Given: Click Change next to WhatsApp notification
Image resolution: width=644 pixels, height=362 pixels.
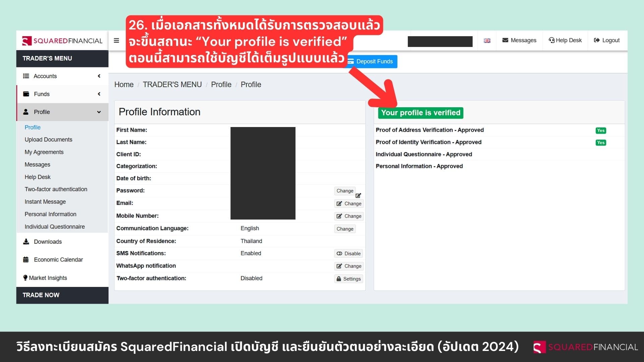Looking at the screenshot, I should pos(349,266).
